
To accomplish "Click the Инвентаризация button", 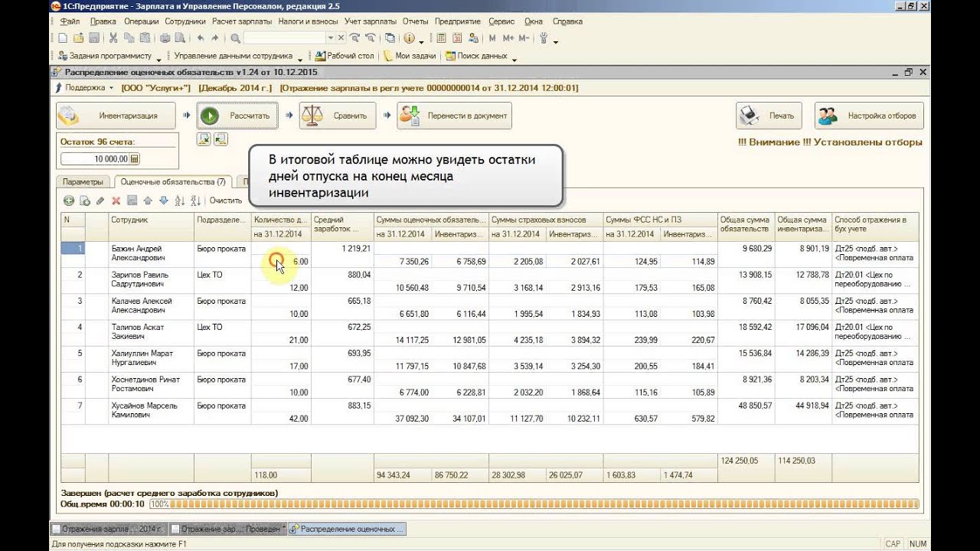I will pyautogui.click(x=116, y=116).
